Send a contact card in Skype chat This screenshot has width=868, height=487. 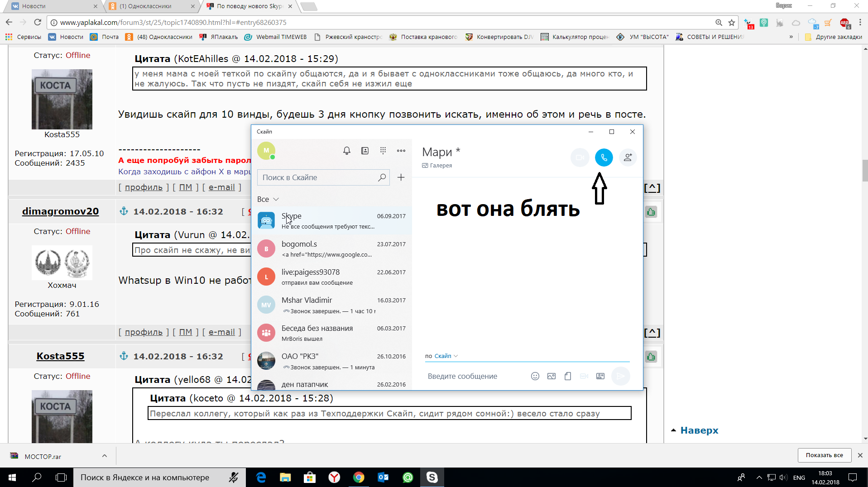600,376
